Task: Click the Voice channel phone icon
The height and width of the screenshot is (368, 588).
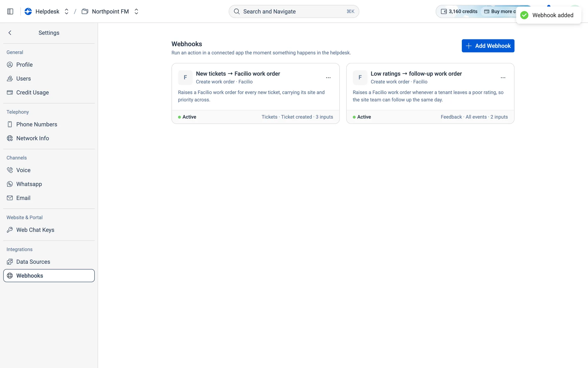Action: [10, 170]
